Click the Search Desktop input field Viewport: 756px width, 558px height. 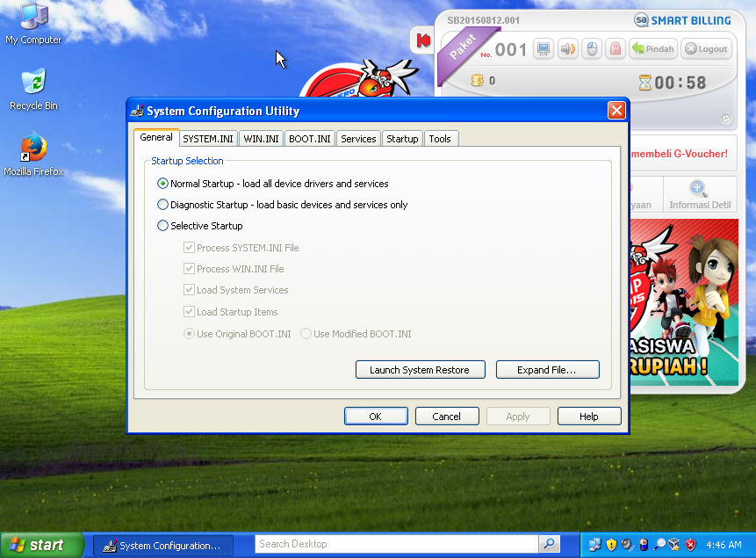click(x=396, y=544)
